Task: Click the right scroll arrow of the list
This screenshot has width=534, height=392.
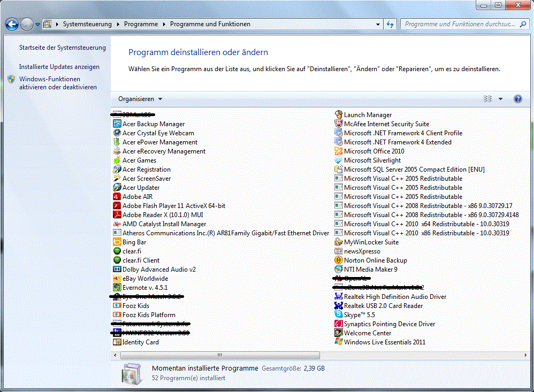Action: pyautogui.click(x=525, y=355)
